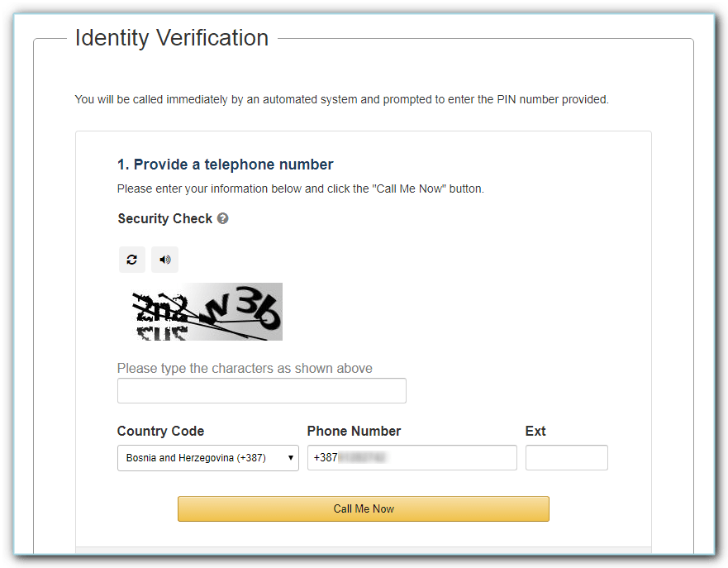Click the Identity Verification heading

tap(172, 38)
